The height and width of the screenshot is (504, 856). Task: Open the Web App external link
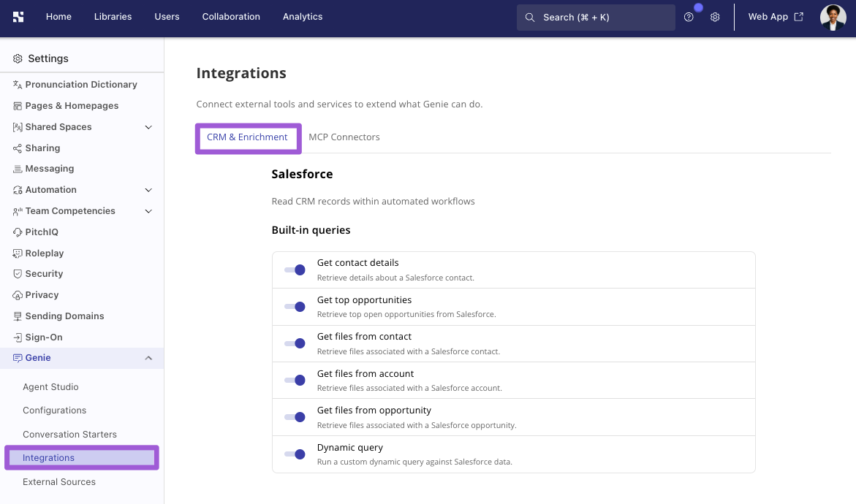pyautogui.click(x=776, y=17)
